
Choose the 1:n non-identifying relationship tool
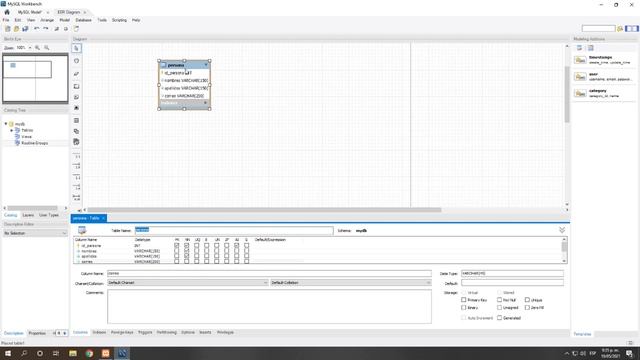click(76, 166)
